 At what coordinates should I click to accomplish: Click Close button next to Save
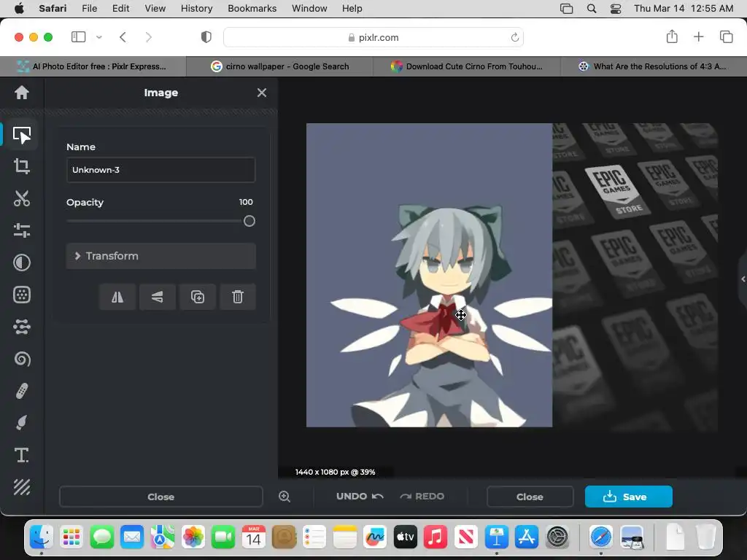click(530, 497)
